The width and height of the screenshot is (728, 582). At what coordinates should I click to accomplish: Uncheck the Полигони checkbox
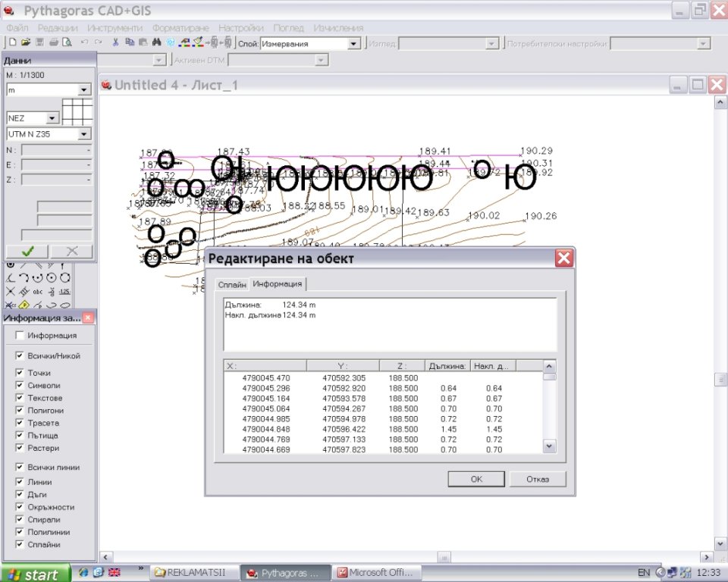(x=19, y=411)
